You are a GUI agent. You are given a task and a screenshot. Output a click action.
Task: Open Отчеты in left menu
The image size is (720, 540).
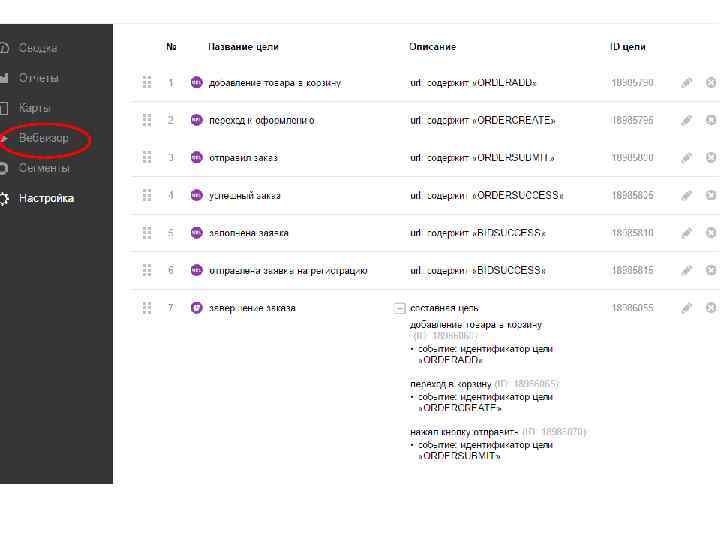pyautogui.click(x=38, y=78)
